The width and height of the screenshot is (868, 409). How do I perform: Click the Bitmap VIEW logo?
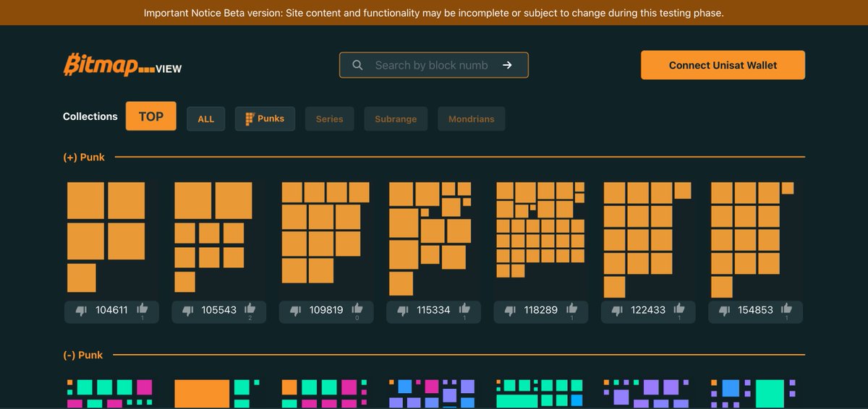tap(122, 65)
